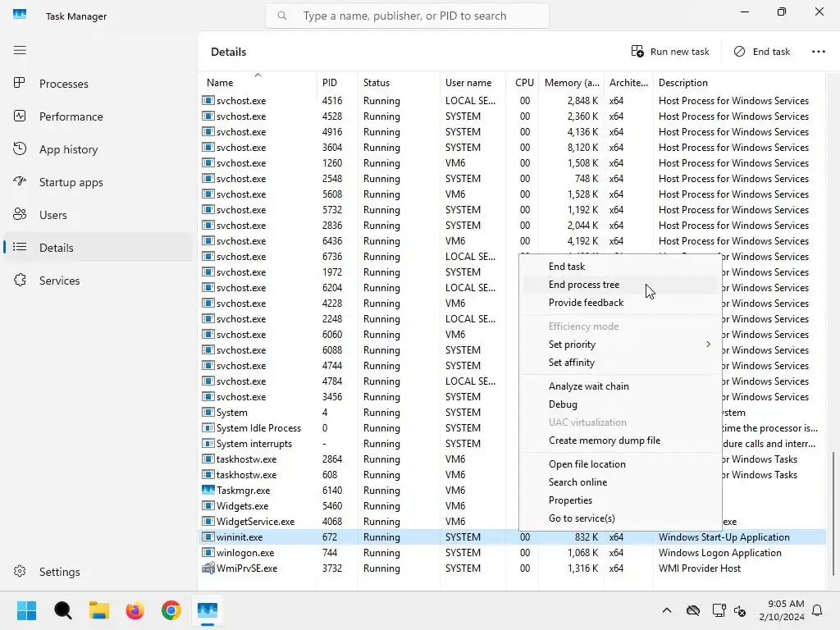Open the hamburger navigation menu icon
This screenshot has width=840, height=630.
coord(20,50)
